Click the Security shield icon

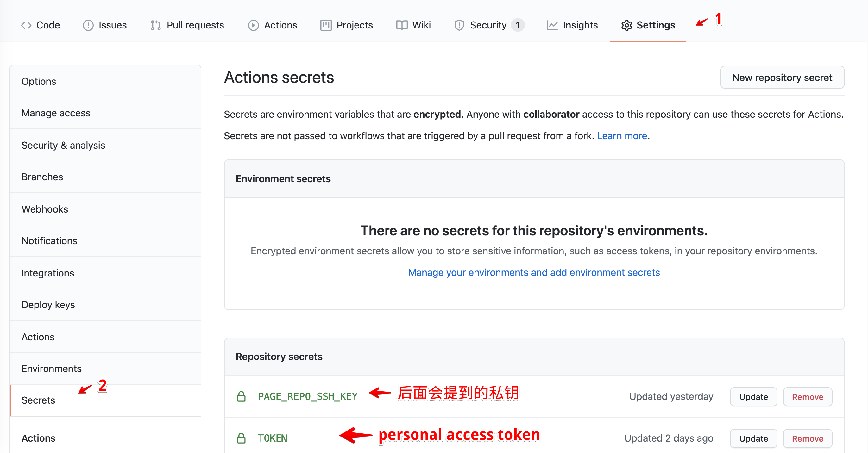pyautogui.click(x=459, y=25)
